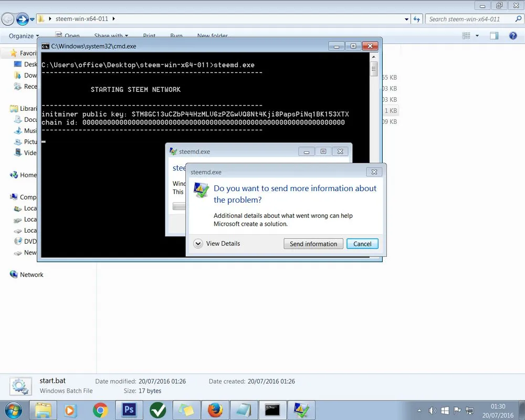This screenshot has width=525, height=420.
Task: Click New folder in toolbar
Action: 212,35
